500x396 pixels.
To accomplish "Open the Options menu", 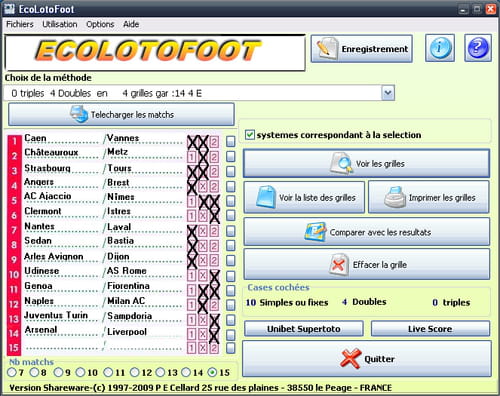I will pos(100,24).
